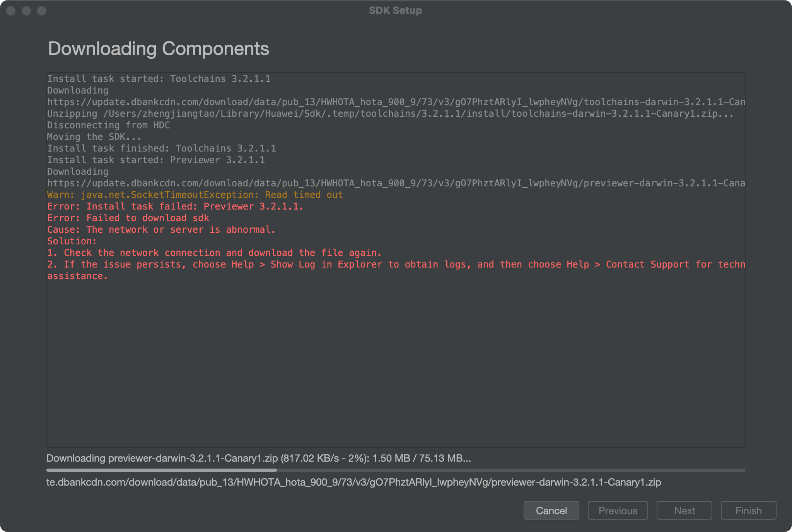
Task: Click the 'Install task failed: Previewer' error line
Action: point(175,206)
